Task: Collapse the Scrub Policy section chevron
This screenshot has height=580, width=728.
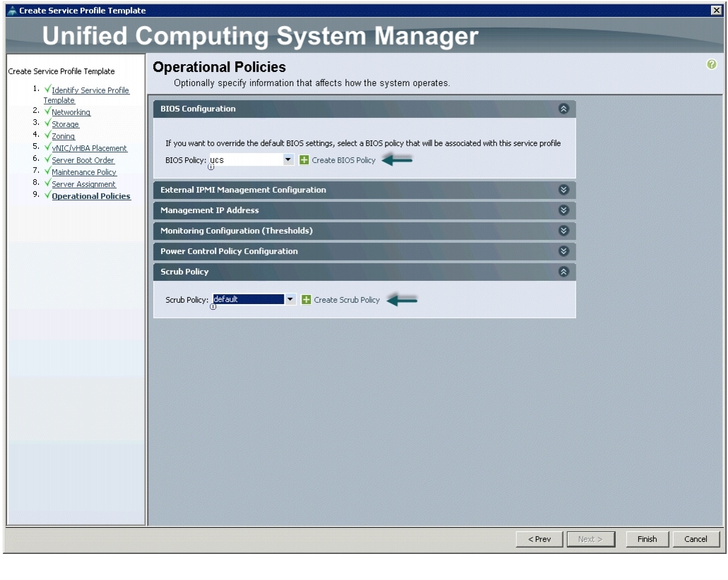Action: tap(563, 272)
